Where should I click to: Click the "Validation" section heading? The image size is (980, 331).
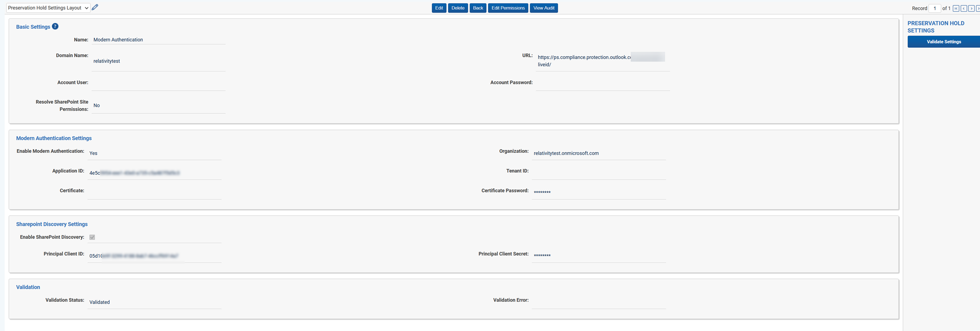[x=28, y=287]
